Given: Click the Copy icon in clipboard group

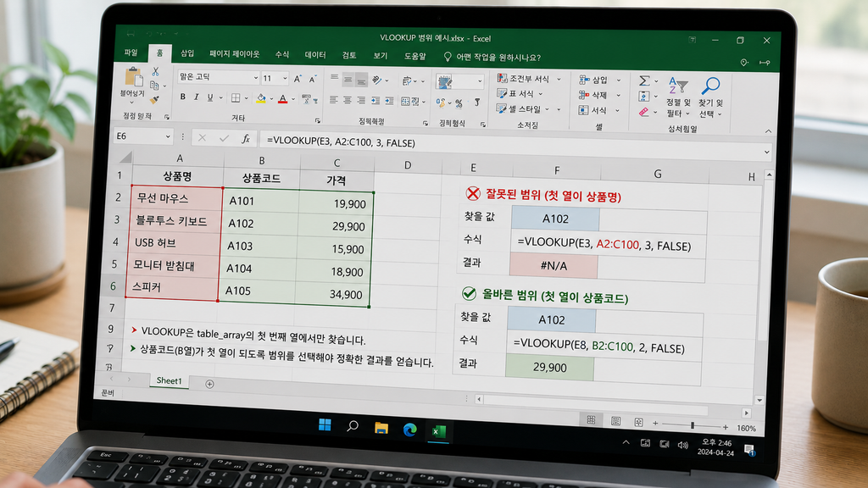Looking at the screenshot, I should click(x=154, y=86).
